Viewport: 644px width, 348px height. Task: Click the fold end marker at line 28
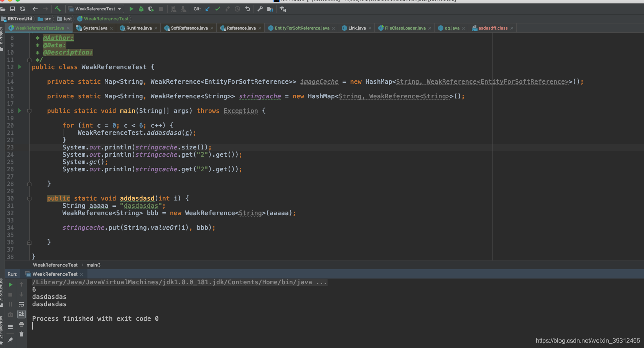pos(29,184)
